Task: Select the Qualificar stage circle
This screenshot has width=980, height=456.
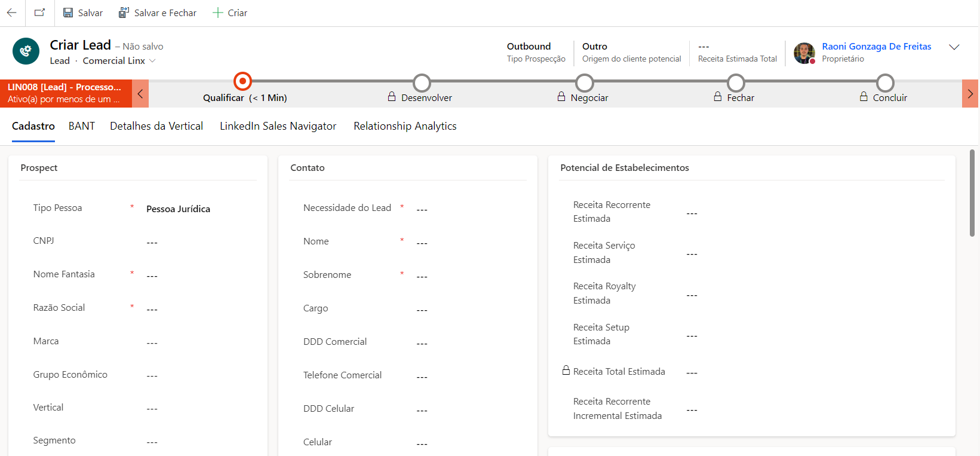Action: (x=242, y=81)
